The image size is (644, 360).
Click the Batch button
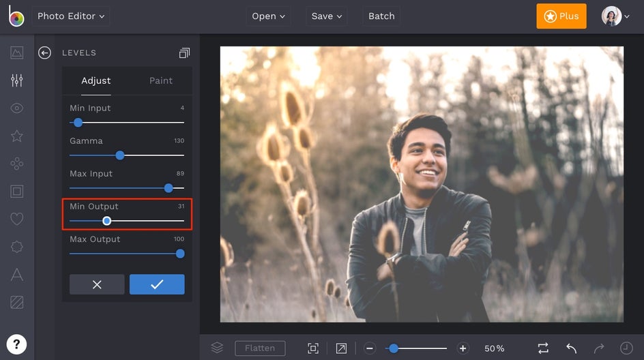pyautogui.click(x=381, y=16)
